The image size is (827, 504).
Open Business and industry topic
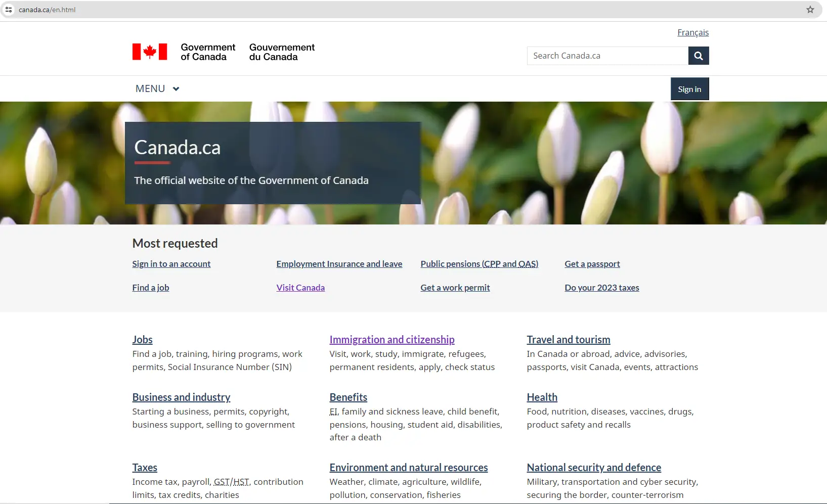181,397
